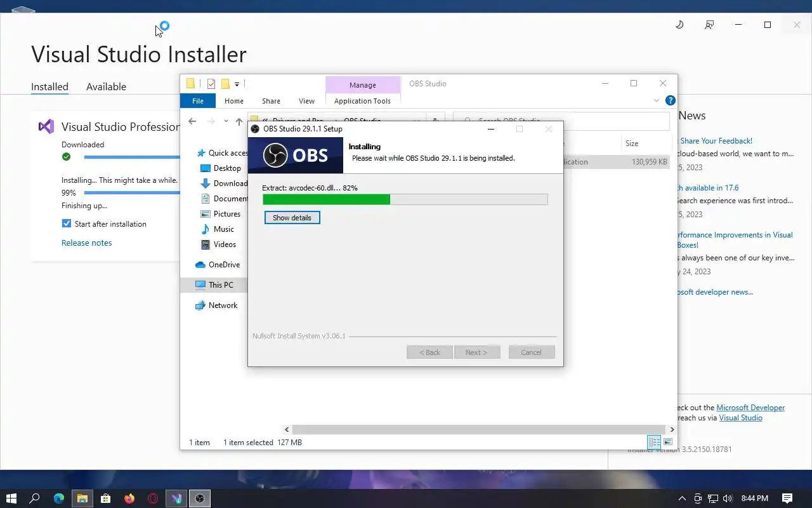Open the Home ribbon tab
The height and width of the screenshot is (508, 812).
pyautogui.click(x=234, y=100)
